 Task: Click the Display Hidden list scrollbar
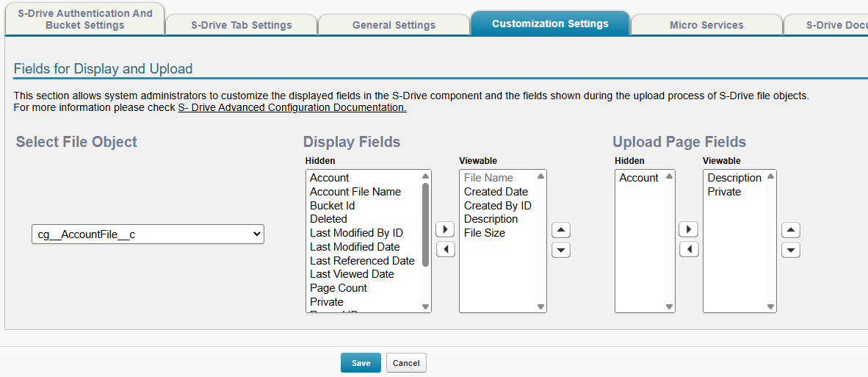[x=425, y=228]
